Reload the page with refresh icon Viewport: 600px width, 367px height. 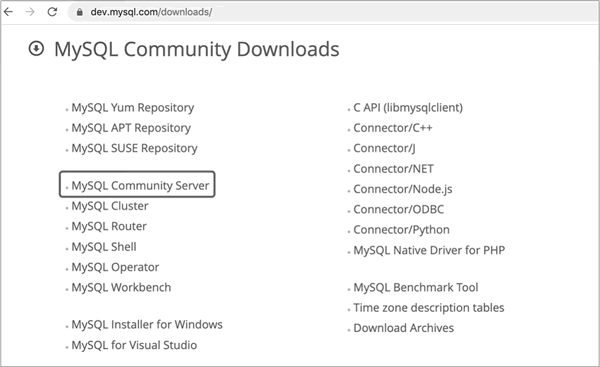tap(52, 12)
